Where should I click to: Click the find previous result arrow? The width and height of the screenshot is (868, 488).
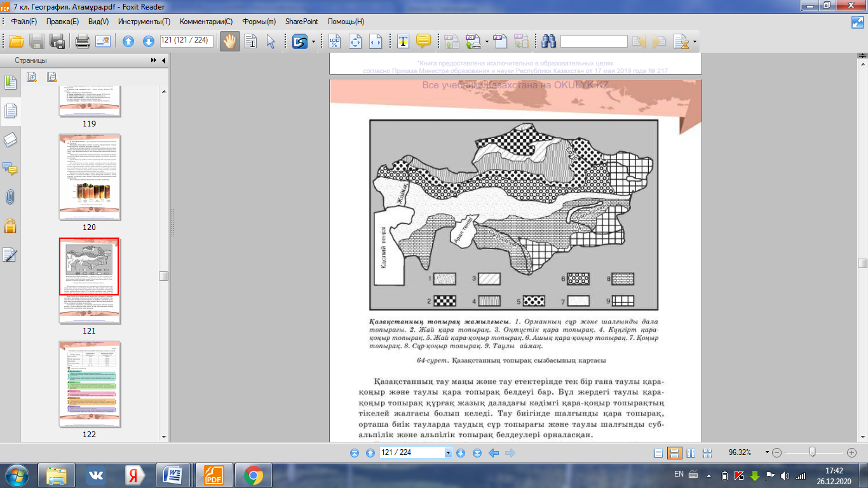(x=639, y=41)
